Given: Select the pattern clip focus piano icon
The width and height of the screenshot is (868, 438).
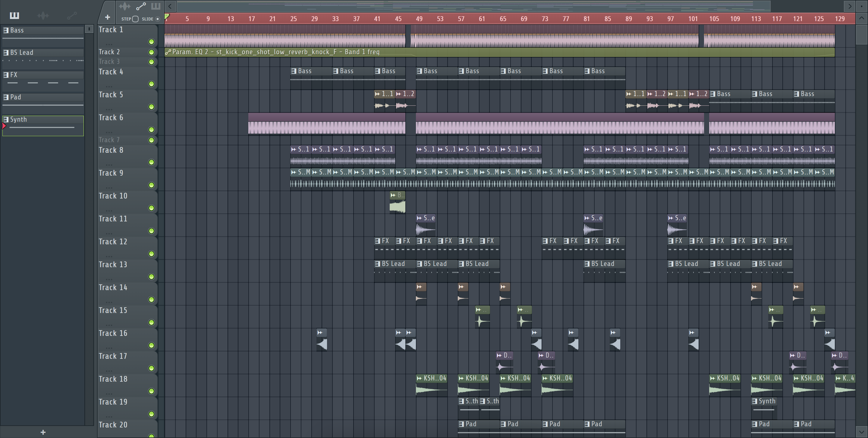Looking at the screenshot, I should click(x=156, y=6).
